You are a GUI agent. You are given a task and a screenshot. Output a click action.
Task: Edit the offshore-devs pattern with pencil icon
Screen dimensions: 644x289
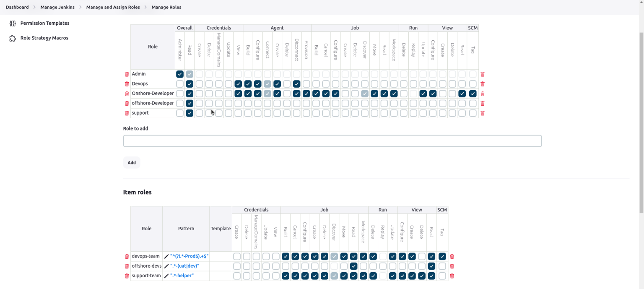tap(167, 266)
